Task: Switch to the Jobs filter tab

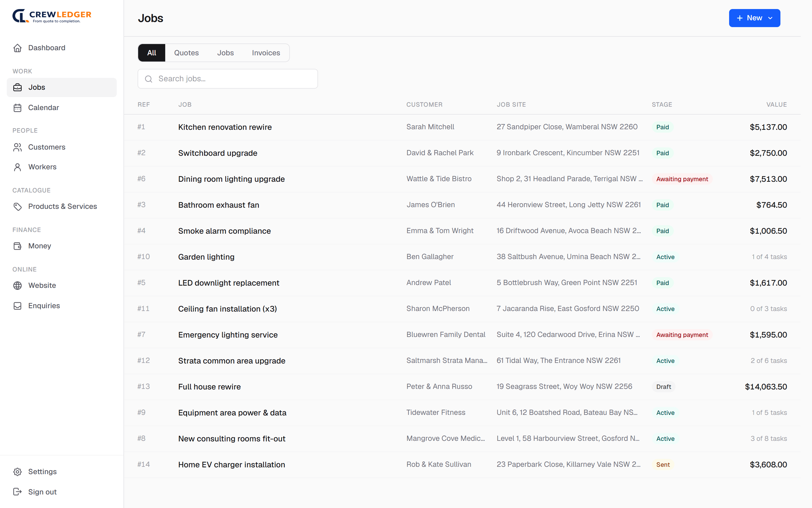Action: point(225,53)
